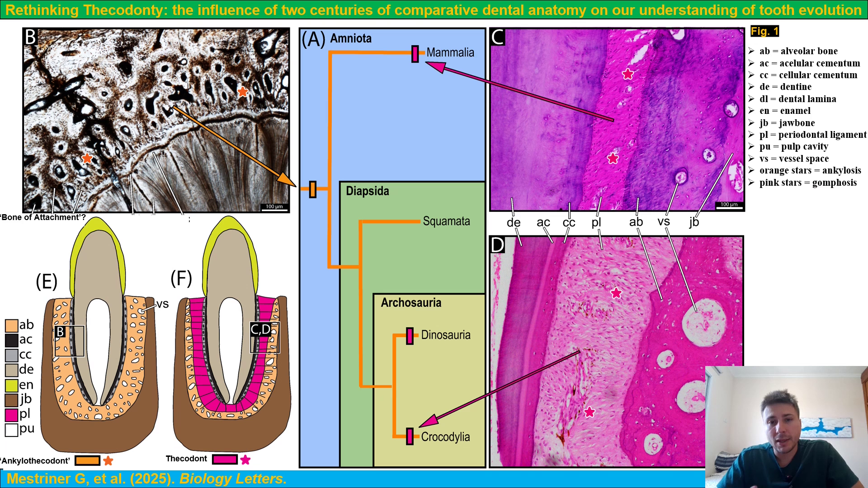Image resolution: width=868 pixels, height=488 pixels.
Task: Click the pink bar legend for 'Thecodont'
Action: point(225,460)
